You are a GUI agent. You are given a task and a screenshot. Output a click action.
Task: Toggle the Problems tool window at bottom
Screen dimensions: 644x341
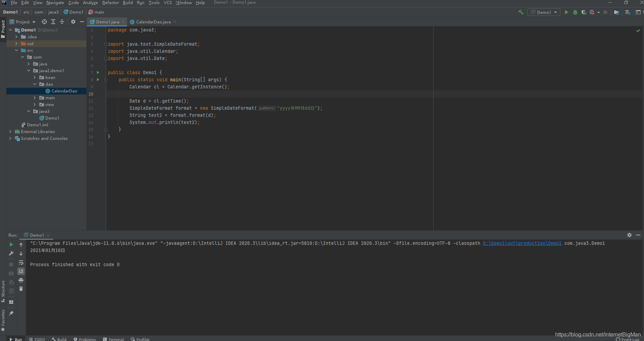click(x=85, y=339)
